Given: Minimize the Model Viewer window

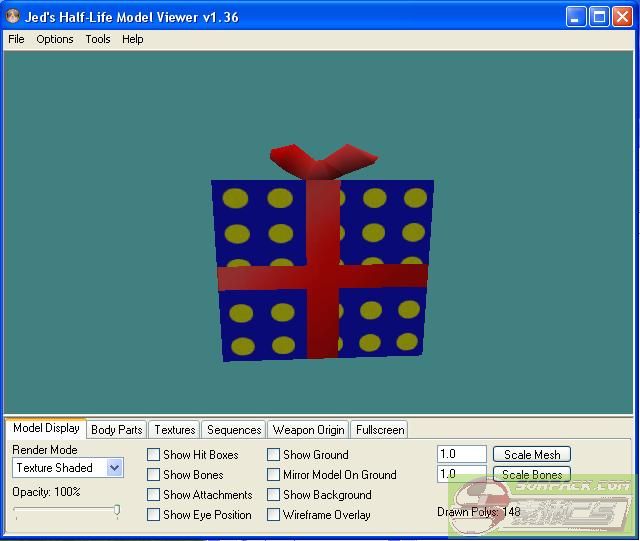Looking at the screenshot, I should tap(576, 16).
